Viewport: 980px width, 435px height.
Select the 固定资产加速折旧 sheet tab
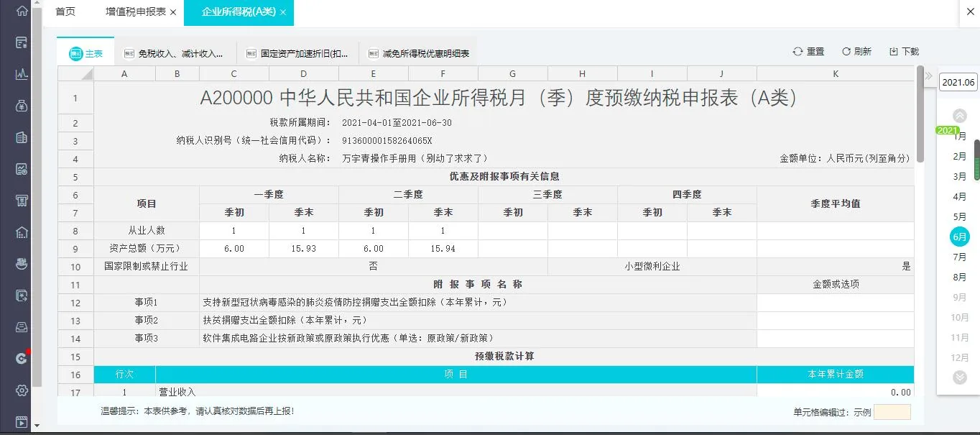pyautogui.click(x=297, y=53)
